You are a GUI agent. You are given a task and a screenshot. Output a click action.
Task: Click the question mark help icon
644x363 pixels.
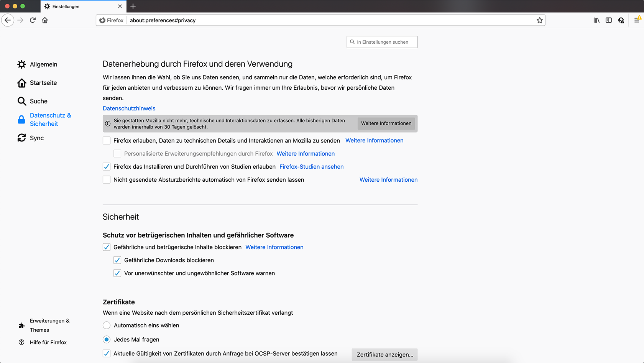pyautogui.click(x=22, y=342)
